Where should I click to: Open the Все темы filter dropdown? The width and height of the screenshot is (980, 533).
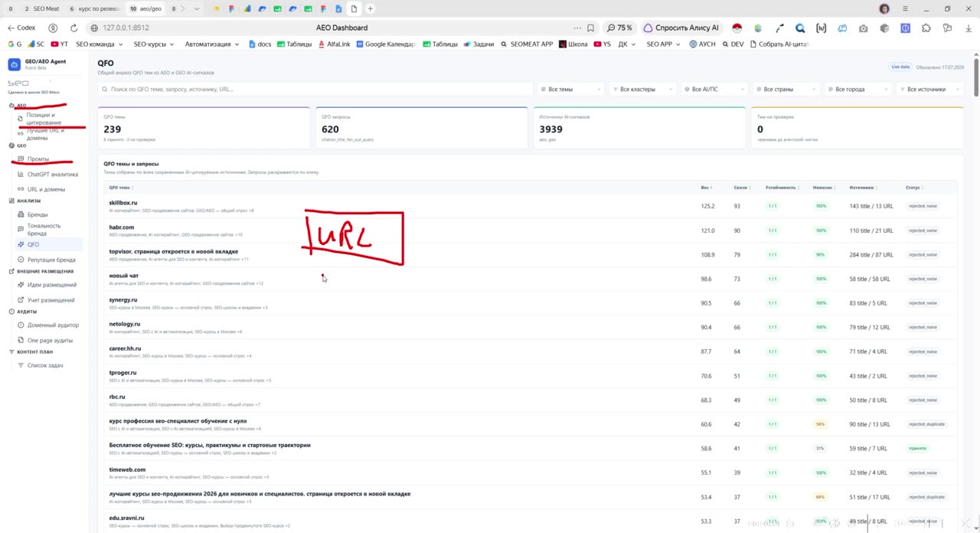[x=571, y=90]
